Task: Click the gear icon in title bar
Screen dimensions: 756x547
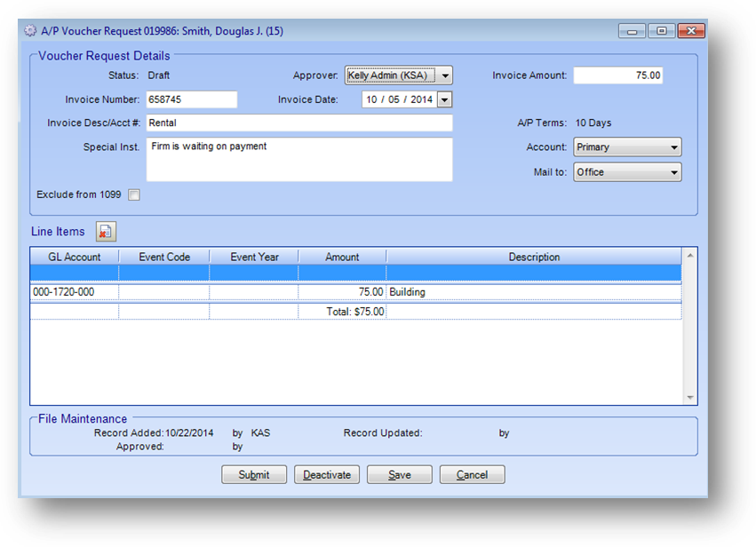Action: tap(30, 31)
